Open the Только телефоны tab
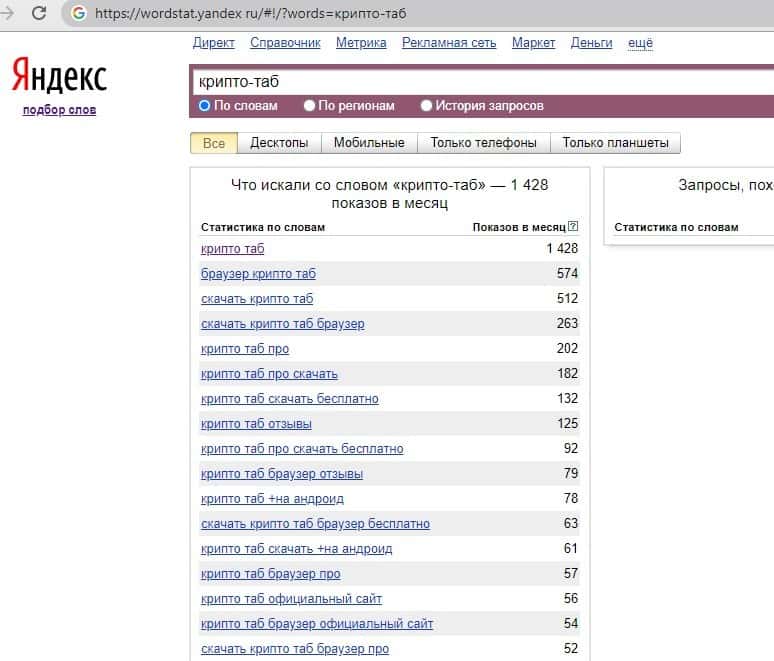The width and height of the screenshot is (774, 661). (483, 143)
